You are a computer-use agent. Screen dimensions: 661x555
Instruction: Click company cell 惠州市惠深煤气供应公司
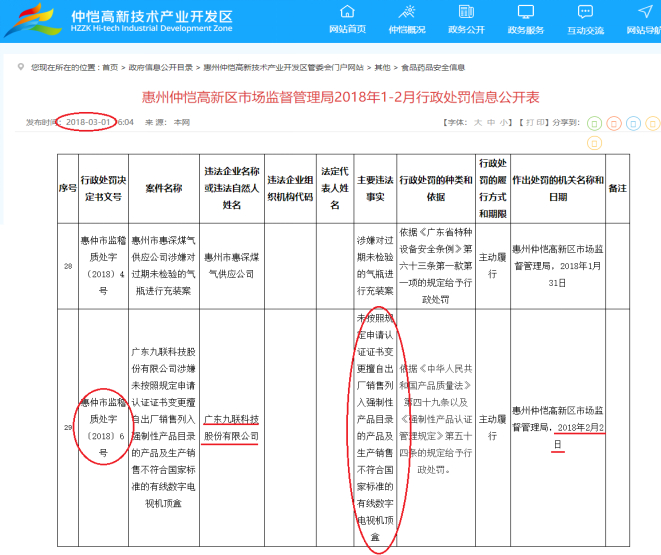pos(232,265)
